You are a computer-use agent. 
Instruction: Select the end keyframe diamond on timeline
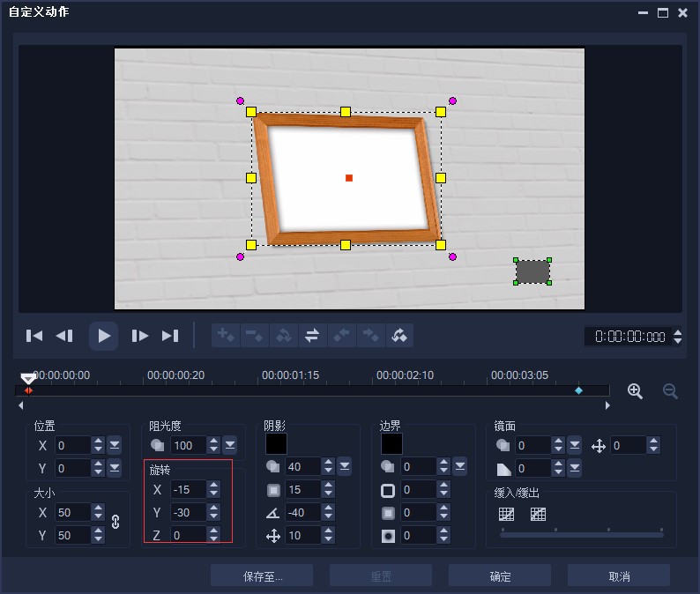(x=578, y=390)
